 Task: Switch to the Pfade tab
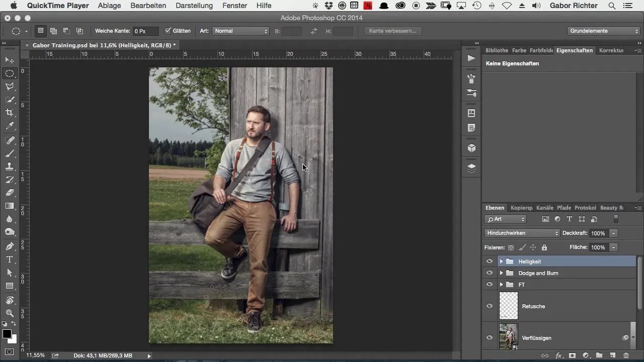pyautogui.click(x=563, y=208)
